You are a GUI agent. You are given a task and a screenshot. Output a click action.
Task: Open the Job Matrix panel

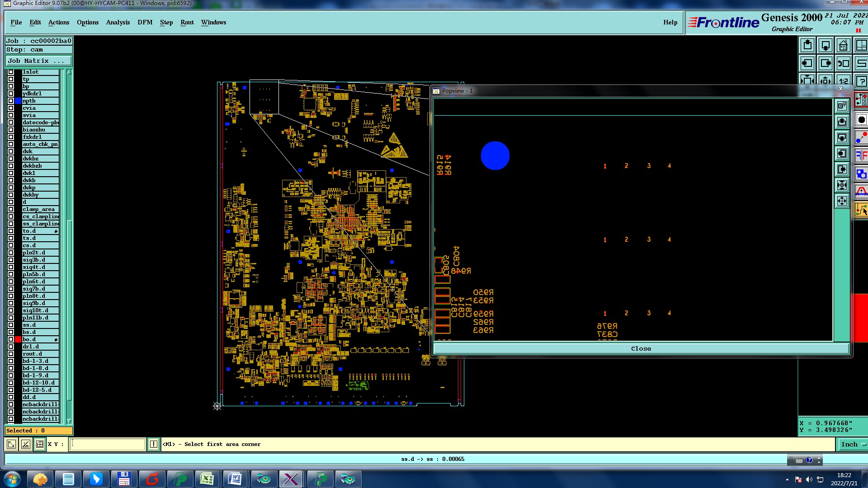point(38,61)
